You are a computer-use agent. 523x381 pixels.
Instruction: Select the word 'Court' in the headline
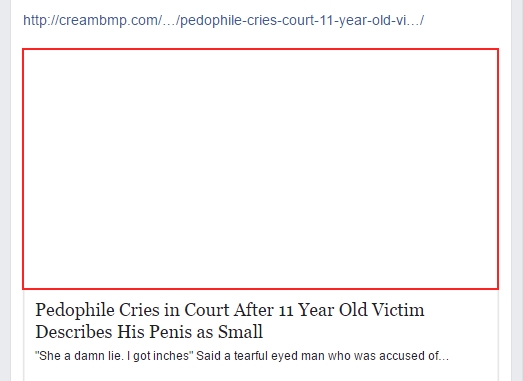(x=206, y=310)
